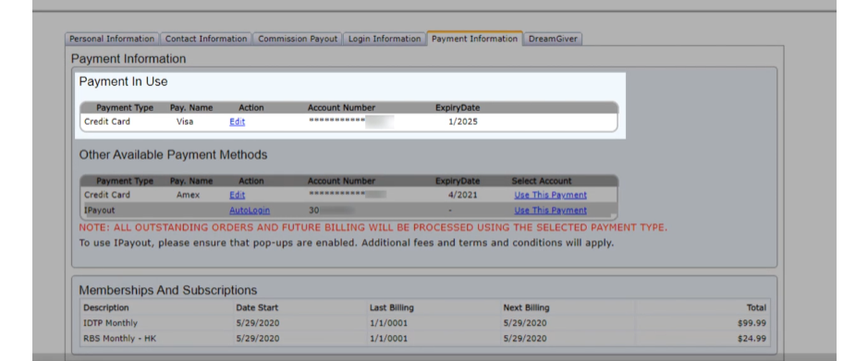Use This Payment for Amex card
The height and width of the screenshot is (361, 868).
(x=550, y=195)
